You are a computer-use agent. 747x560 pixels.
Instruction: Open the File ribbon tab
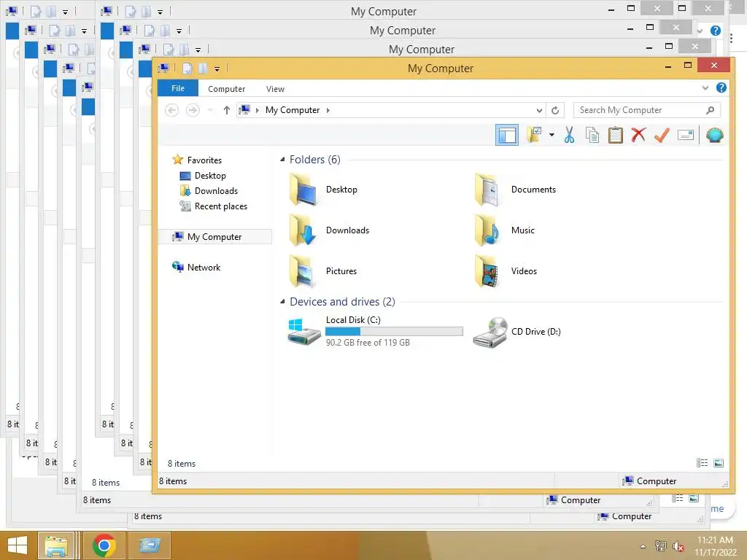click(x=178, y=88)
